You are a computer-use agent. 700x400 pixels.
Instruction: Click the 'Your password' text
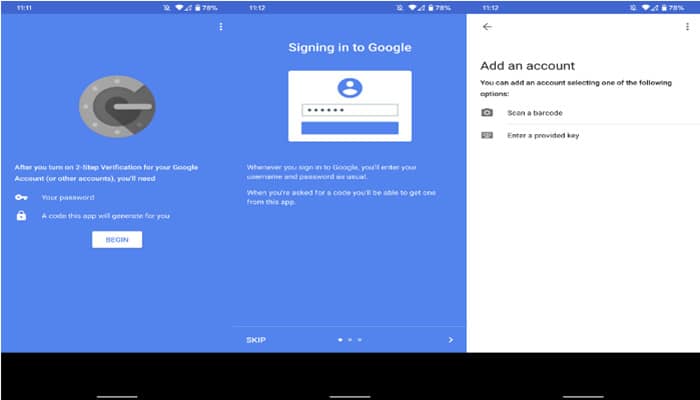(x=68, y=197)
